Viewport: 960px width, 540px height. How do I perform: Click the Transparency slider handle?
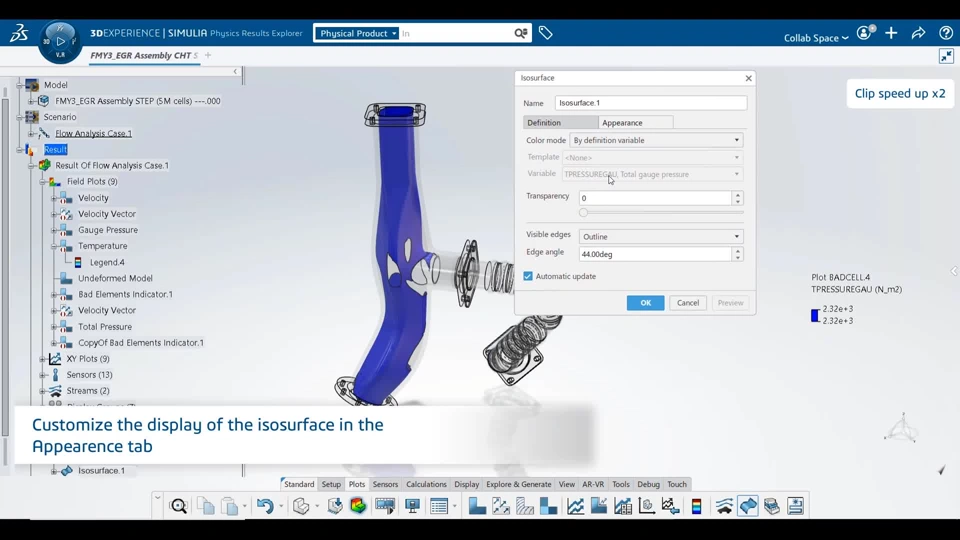583,212
